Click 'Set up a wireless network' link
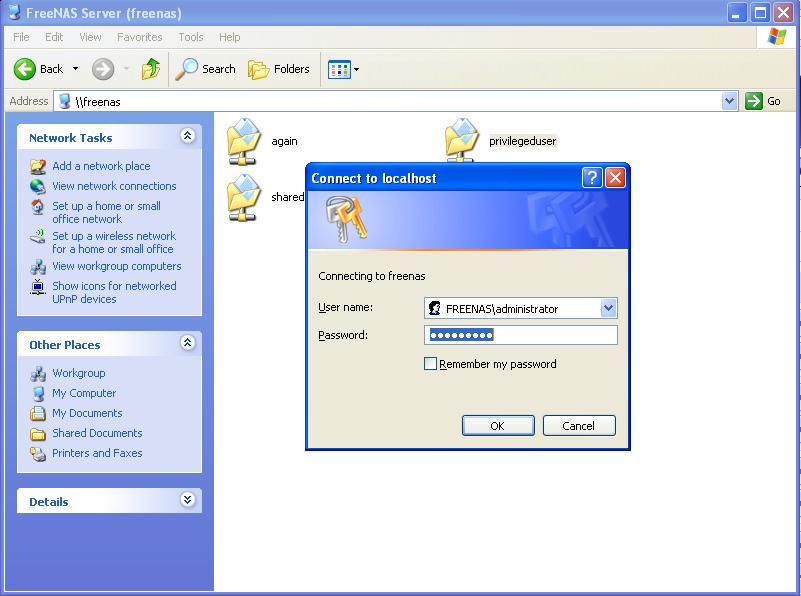 pos(114,243)
